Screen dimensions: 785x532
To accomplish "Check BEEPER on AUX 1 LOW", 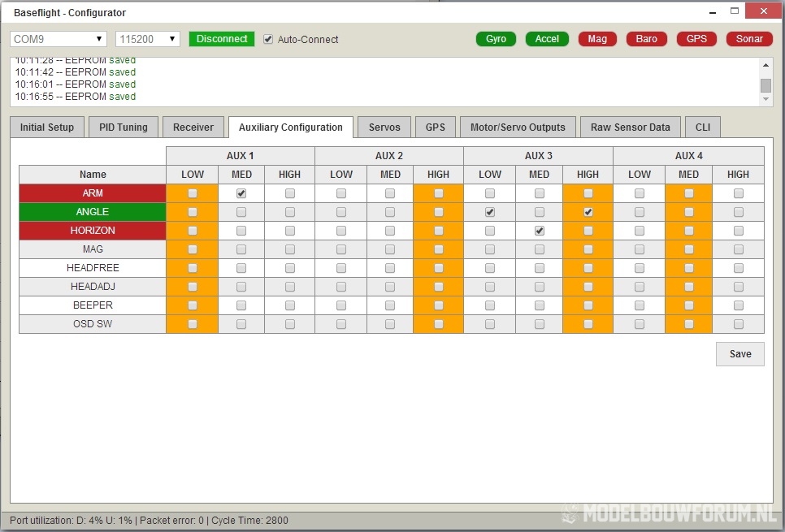I will pyautogui.click(x=193, y=305).
